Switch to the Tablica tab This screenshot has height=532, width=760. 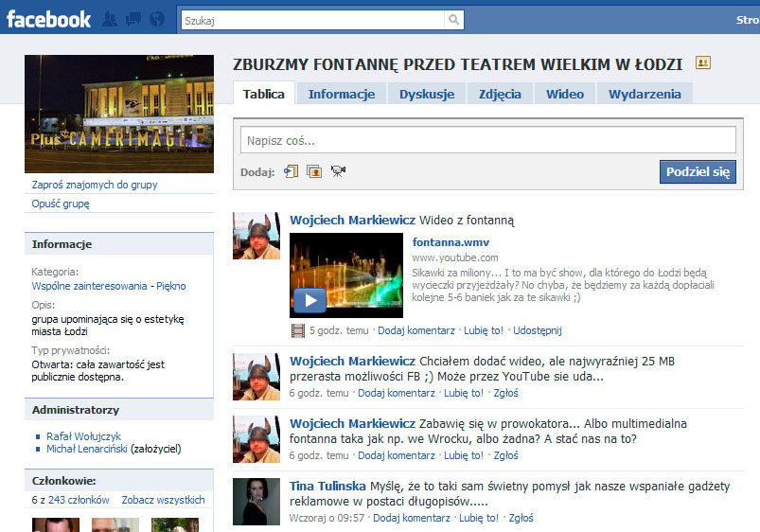pyautogui.click(x=264, y=94)
